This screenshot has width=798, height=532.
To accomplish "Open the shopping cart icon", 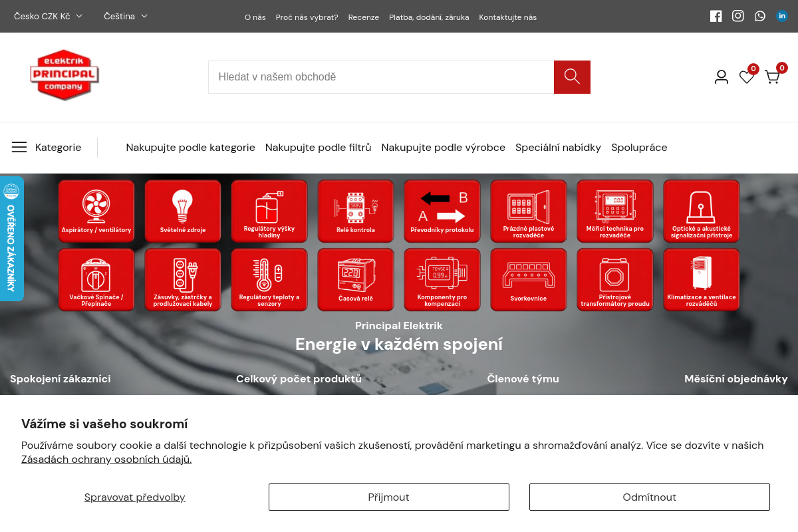I will point(772,77).
